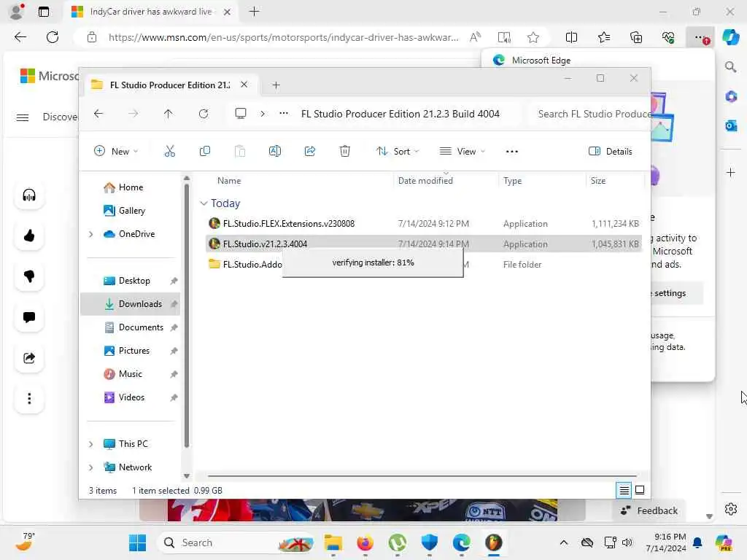The height and width of the screenshot is (560, 747).
Task: Open the New dropdown in File Explorer
Action: point(116,152)
